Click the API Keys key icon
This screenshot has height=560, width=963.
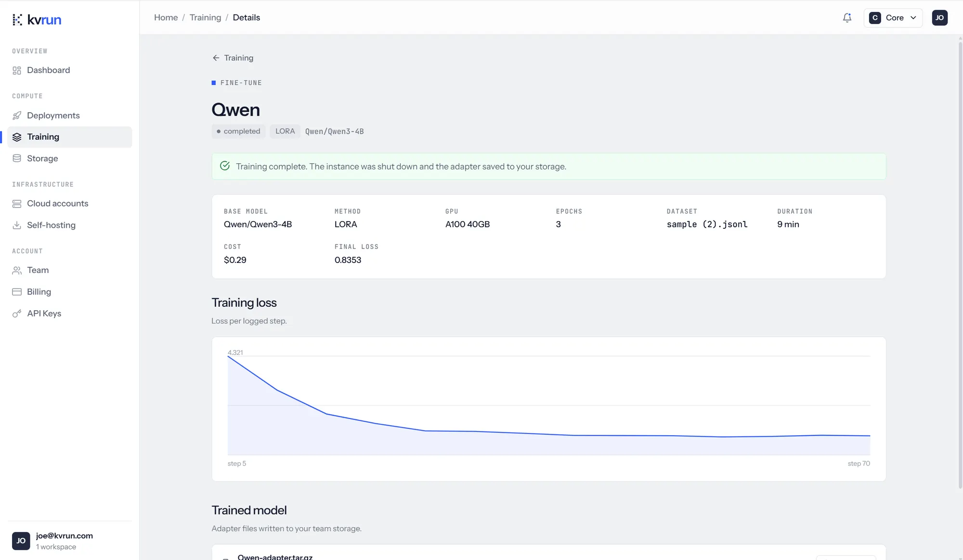pyautogui.click(x=17, y=313)
